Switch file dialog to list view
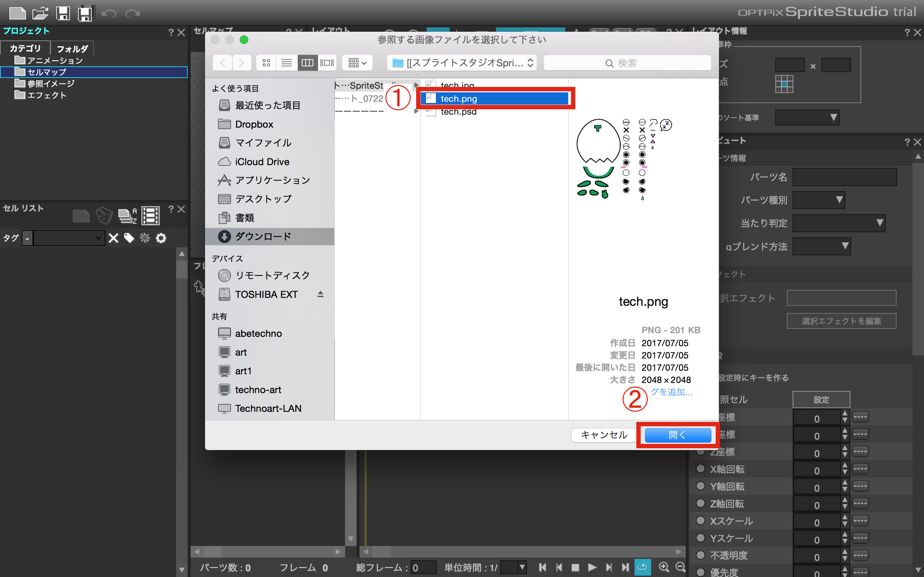Screen dimensions: 924x577 pyautogui.click(x=286, y=63)
